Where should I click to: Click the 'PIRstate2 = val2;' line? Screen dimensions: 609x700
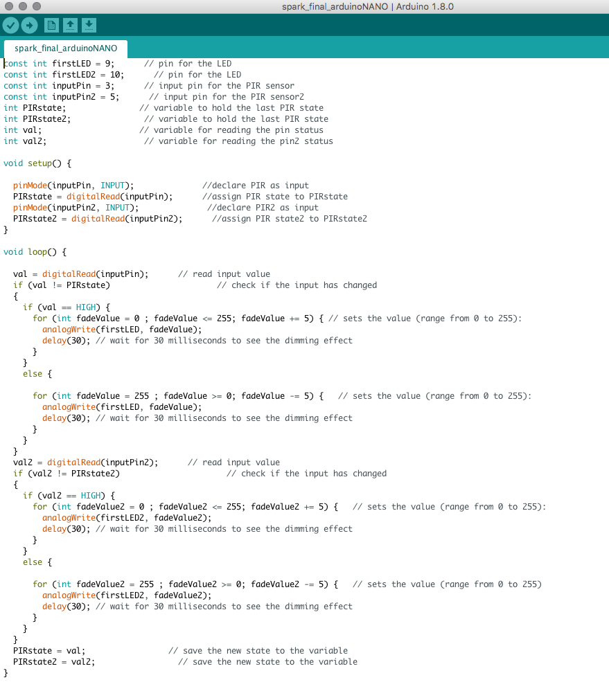coord(53,662)
